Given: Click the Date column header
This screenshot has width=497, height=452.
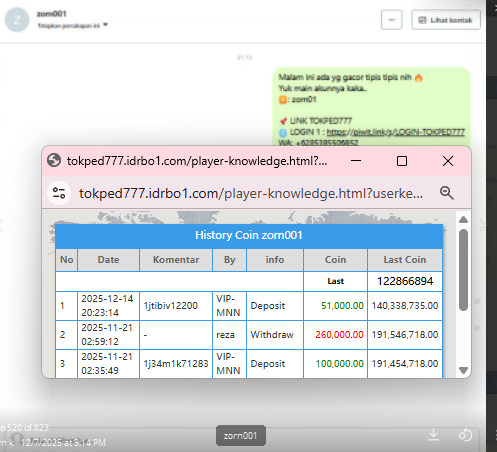Looking at the screenshot, I should click(x=108, y=260).
